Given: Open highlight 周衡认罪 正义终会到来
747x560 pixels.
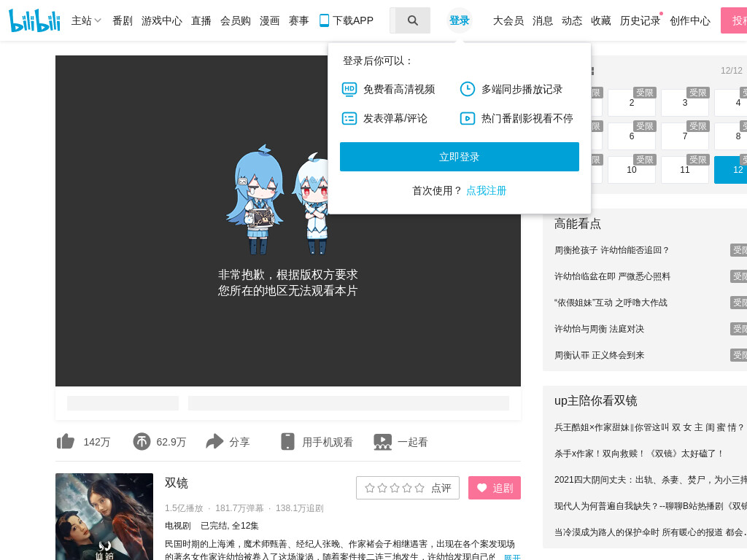Looking at the screenshot, I should (x=599, y=355).
